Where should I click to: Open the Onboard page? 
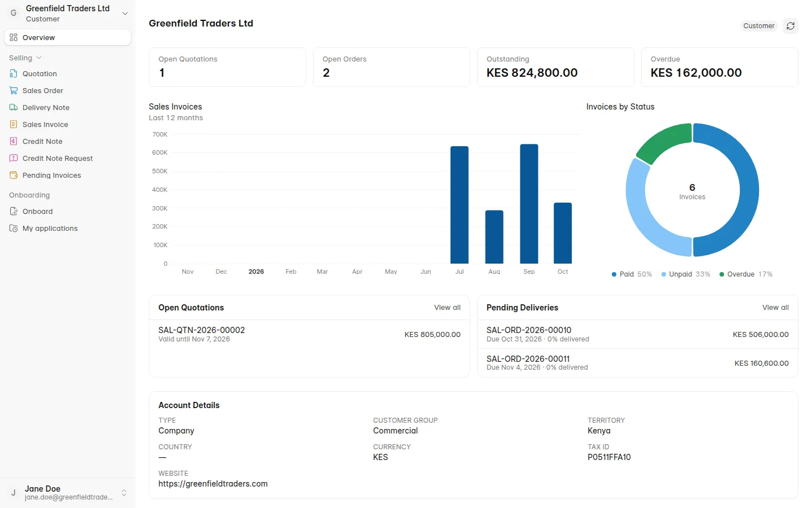(68, 211)
